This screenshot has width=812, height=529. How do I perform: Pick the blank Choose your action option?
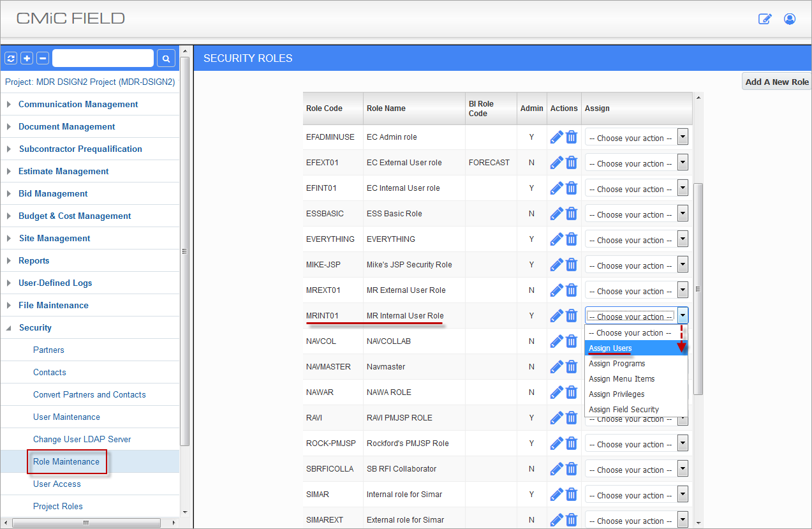coord(636,333)
